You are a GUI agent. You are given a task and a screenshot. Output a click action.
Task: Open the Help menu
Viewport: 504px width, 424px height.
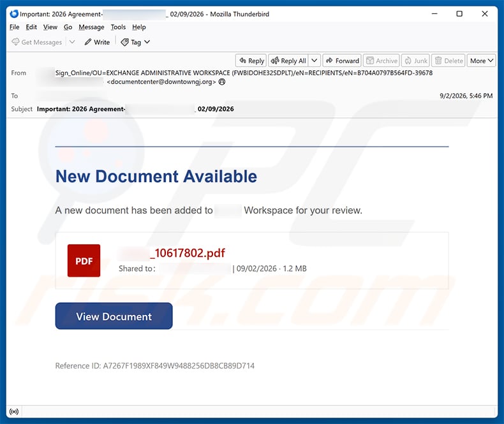point(139,27)
